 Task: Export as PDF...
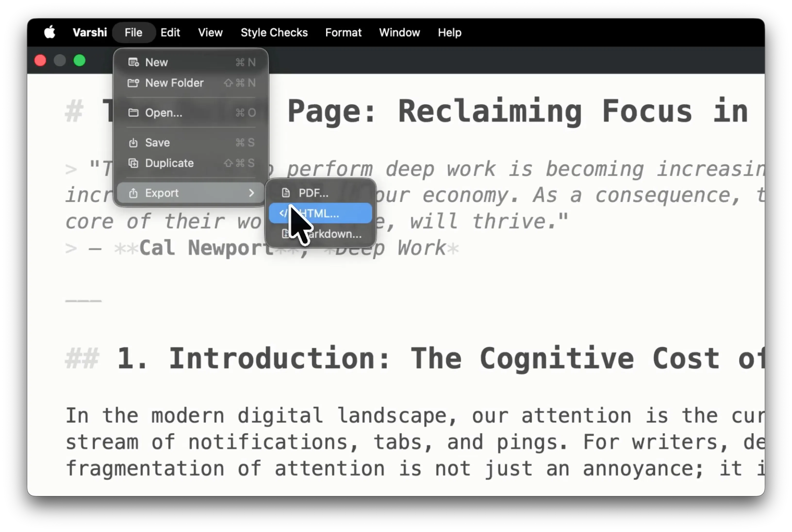pyautogui.click(x=320, y=193)
